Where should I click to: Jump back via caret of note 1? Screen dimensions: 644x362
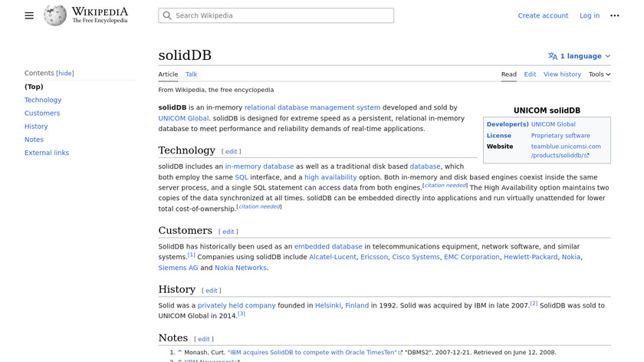tap(179, 352)
